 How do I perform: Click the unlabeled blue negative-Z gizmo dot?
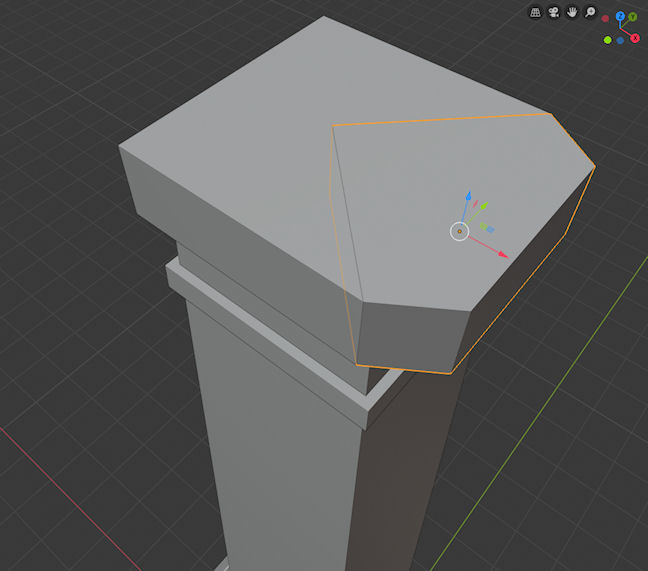click(620, 40)
